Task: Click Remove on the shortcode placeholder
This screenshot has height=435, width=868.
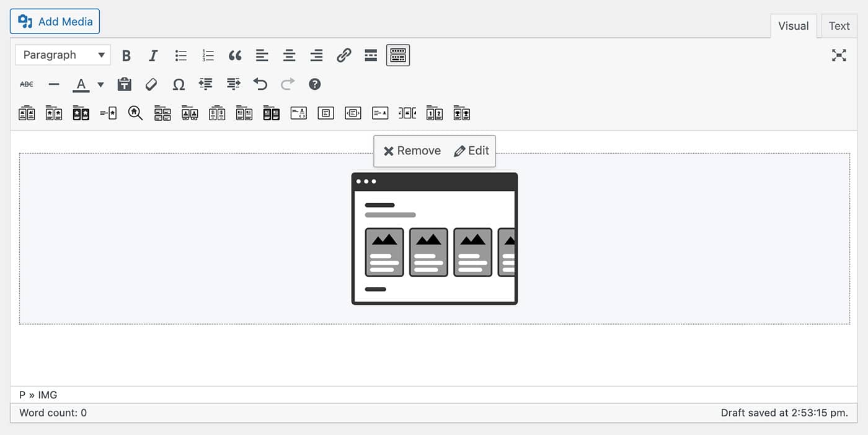Action: pyautogui.click(x=412, y=151)
